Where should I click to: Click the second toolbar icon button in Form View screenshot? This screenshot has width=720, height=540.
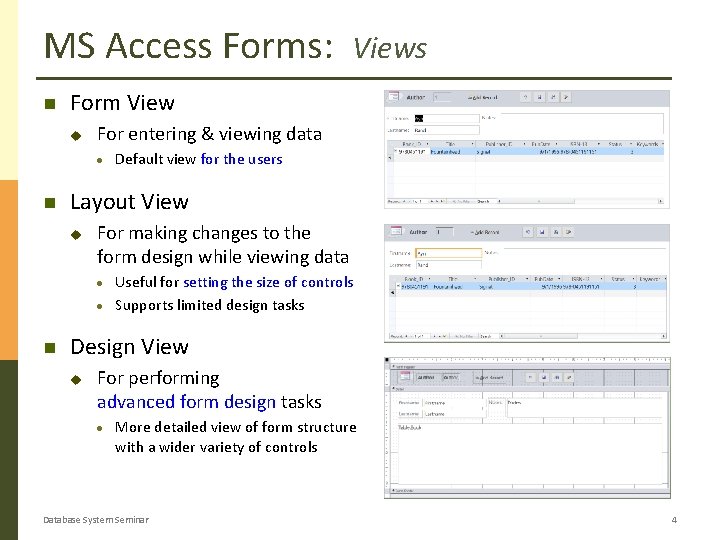pos(540,97)
